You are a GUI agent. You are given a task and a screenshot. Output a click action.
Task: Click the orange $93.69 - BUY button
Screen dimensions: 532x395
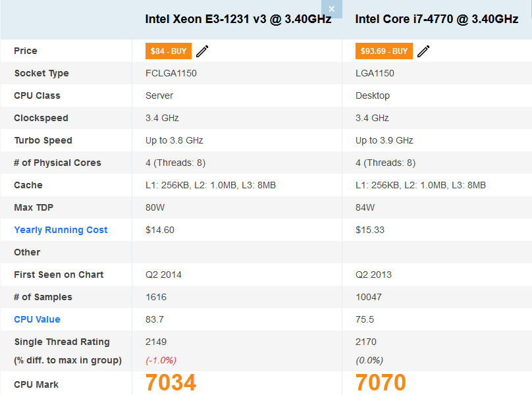tap(384, 51)
